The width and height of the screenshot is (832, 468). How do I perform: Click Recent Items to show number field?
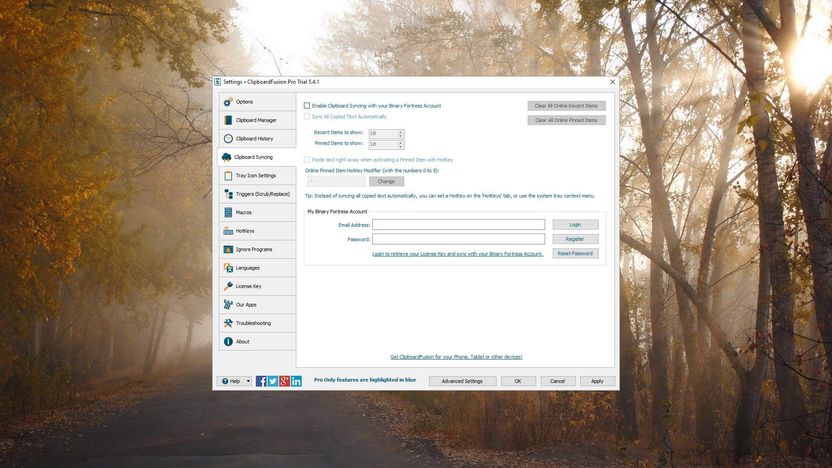[383, 134]
